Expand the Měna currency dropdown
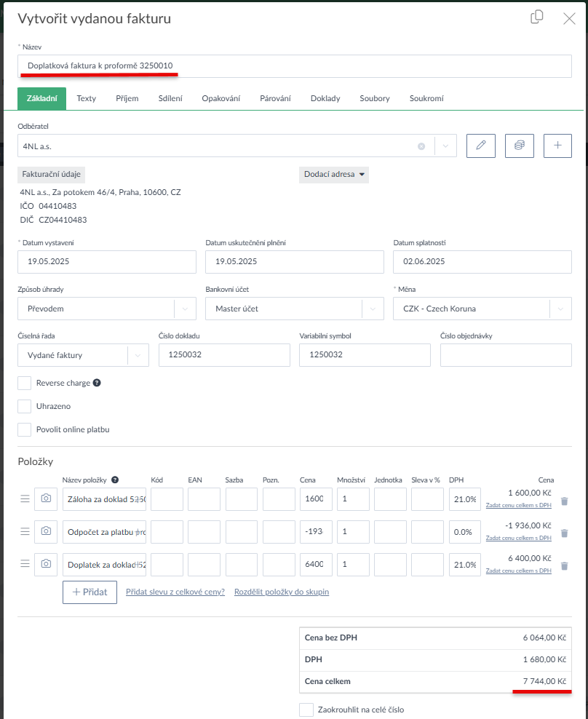 pyautogui.click(x=482, y=309)
